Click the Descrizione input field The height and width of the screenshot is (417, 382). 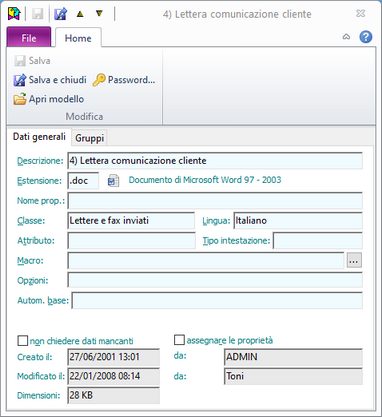[215, 161]
